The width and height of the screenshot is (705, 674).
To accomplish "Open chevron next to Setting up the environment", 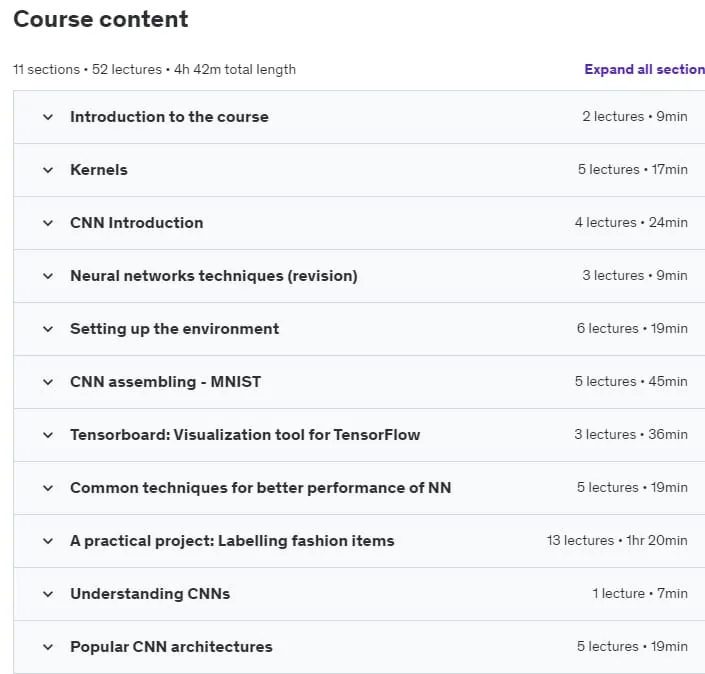I will (x=48, y=330).
